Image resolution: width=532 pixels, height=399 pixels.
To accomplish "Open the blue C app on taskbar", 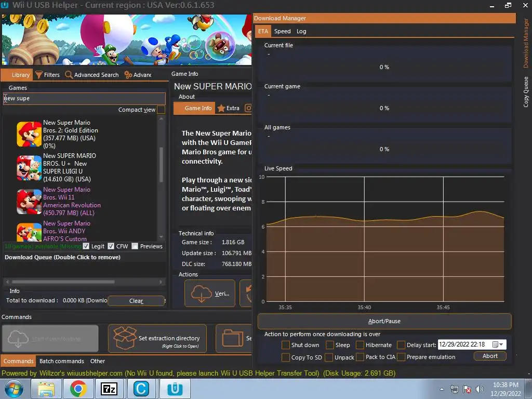I will pos(141,389).
